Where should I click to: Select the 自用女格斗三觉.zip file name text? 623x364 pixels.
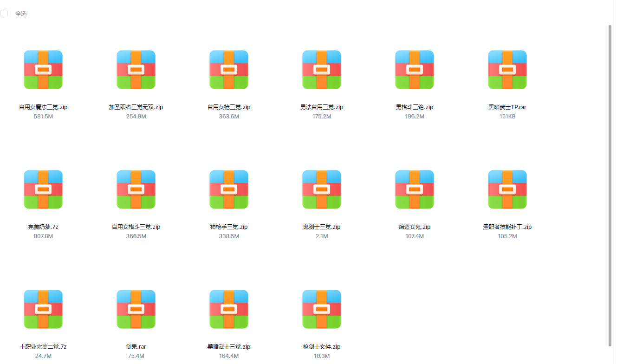click(x=136, y=227)
